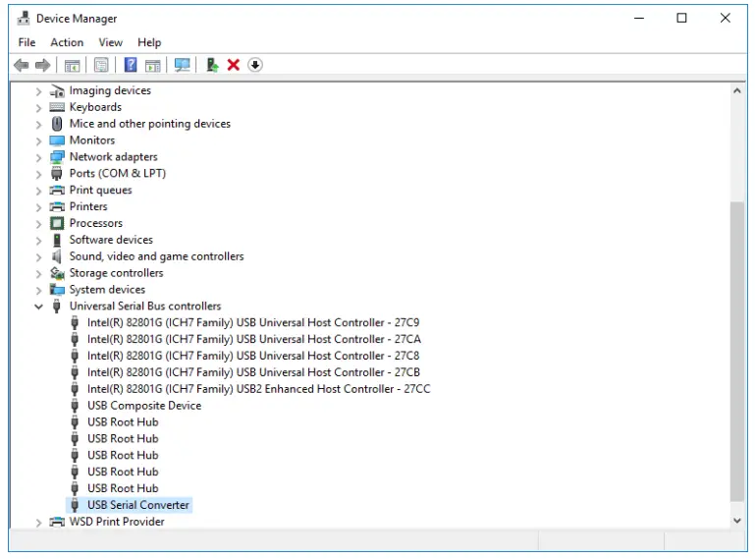This screenshot has height=559, width=756.
Task: Click the System devices folder icon
Action: 57,290
